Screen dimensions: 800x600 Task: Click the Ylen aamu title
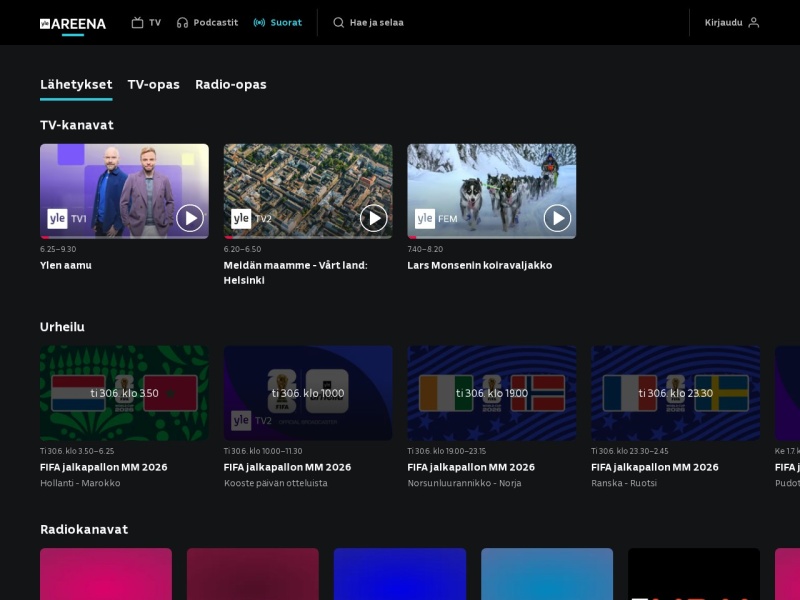tap(66, 265)
